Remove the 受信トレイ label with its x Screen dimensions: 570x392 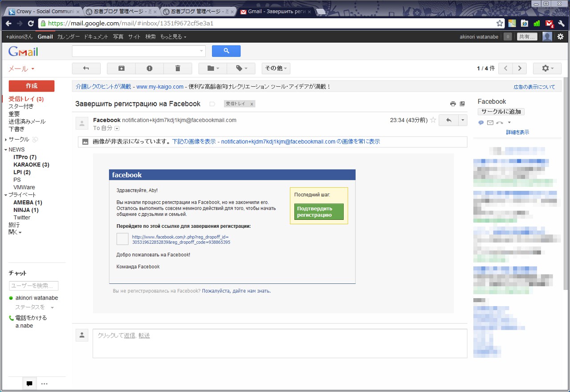pyautogui.click(x=252, y=104)
